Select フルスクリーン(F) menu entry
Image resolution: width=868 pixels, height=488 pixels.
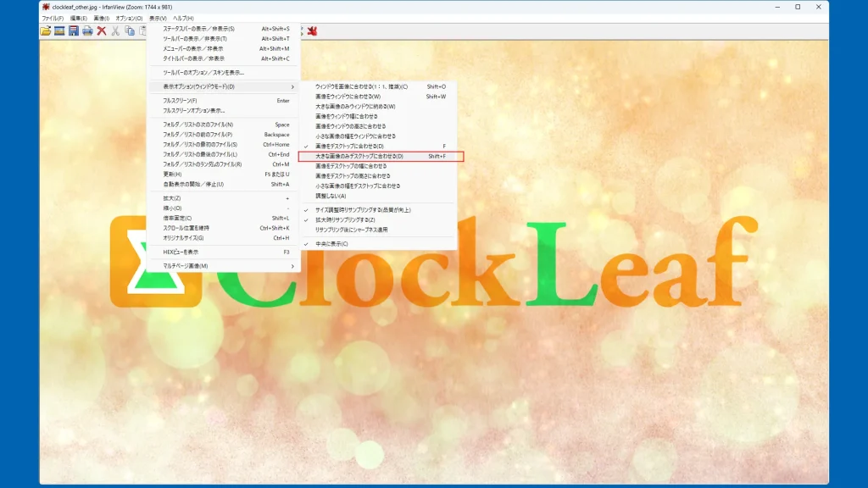(224, 101)
